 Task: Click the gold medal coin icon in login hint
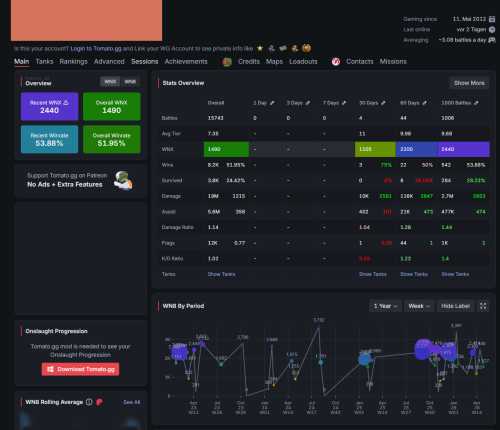click(x=306, y=48)
